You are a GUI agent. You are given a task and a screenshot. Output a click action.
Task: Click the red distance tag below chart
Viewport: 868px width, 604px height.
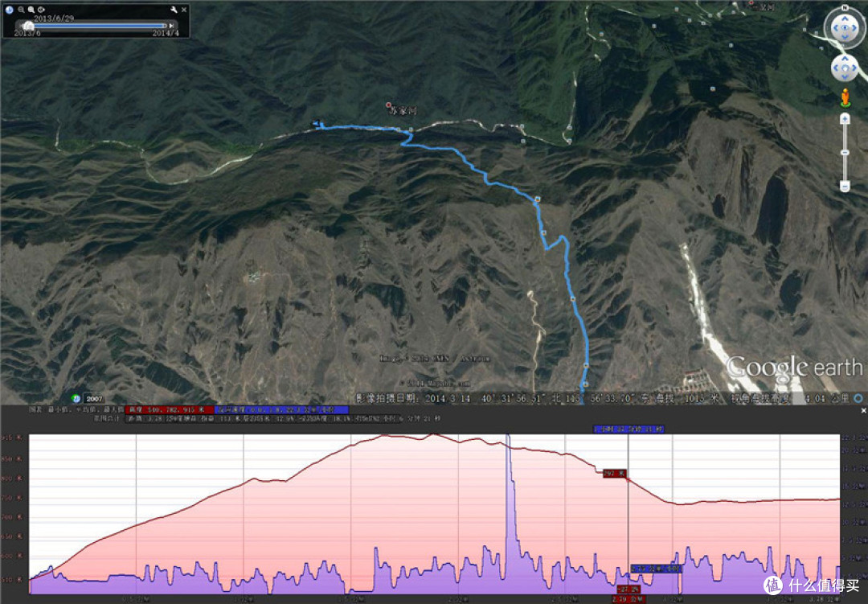point(628,599)
